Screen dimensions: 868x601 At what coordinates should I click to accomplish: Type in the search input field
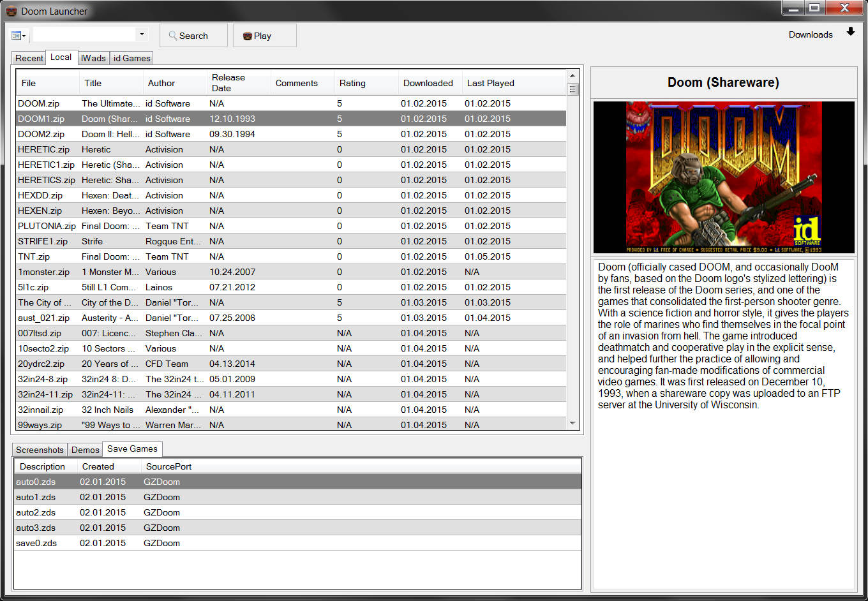(x=84, y=35)
